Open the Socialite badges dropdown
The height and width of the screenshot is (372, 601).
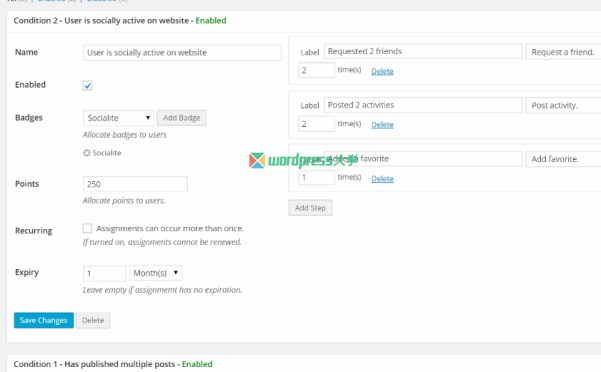[x=118, y=118]
